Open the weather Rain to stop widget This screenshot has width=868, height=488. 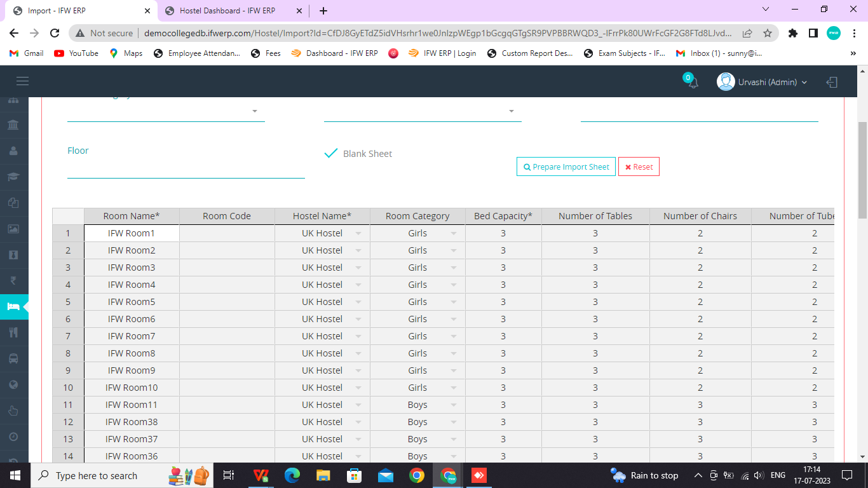[644, 475]
